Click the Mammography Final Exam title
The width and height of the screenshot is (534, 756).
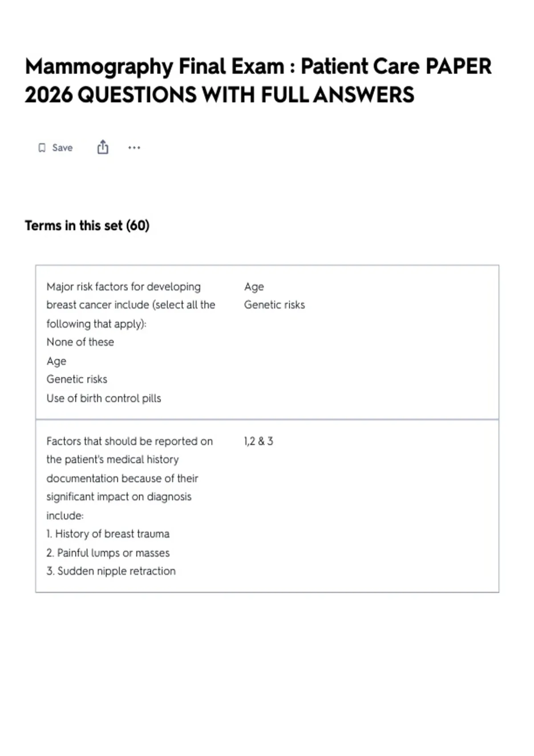pyautogui.click(x=258, y=80)
